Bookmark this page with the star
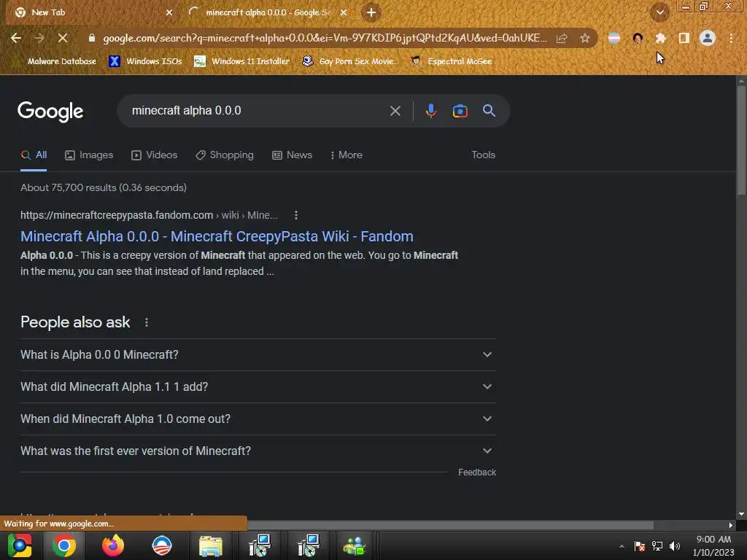The image size is (747, 560). (585, 38)
